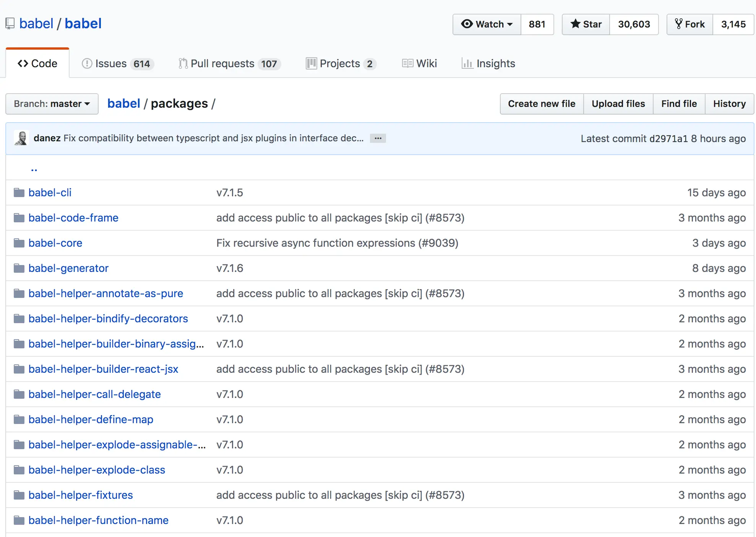This screenshot has height=537, width=756.
Task: View commit History
Action: (x=729, y=104)
